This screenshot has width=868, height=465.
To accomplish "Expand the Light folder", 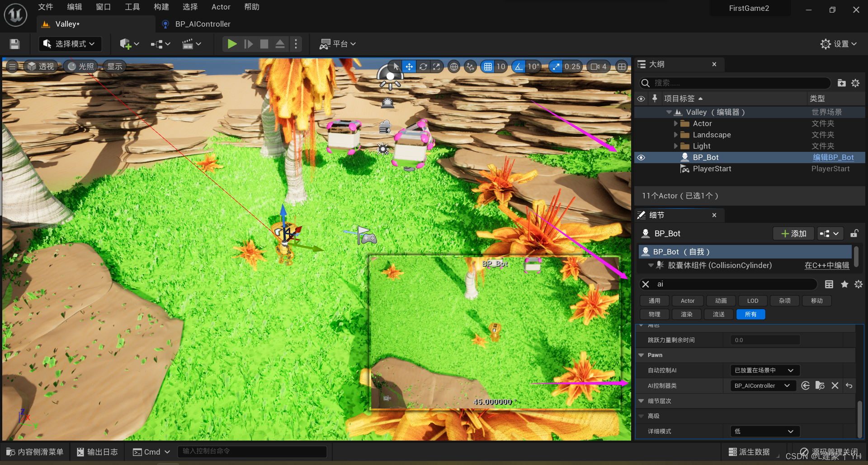I will (x=676, y=146).
